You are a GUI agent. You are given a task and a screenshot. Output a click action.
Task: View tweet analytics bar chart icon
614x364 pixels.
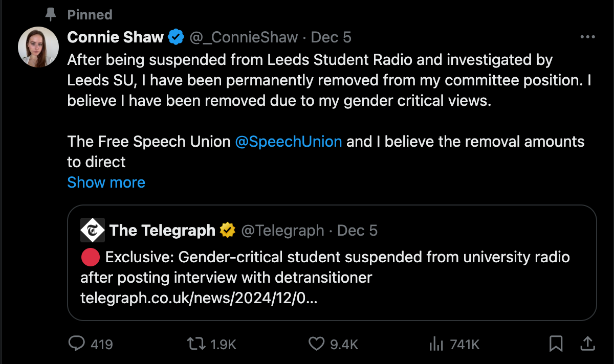(435, 344)
